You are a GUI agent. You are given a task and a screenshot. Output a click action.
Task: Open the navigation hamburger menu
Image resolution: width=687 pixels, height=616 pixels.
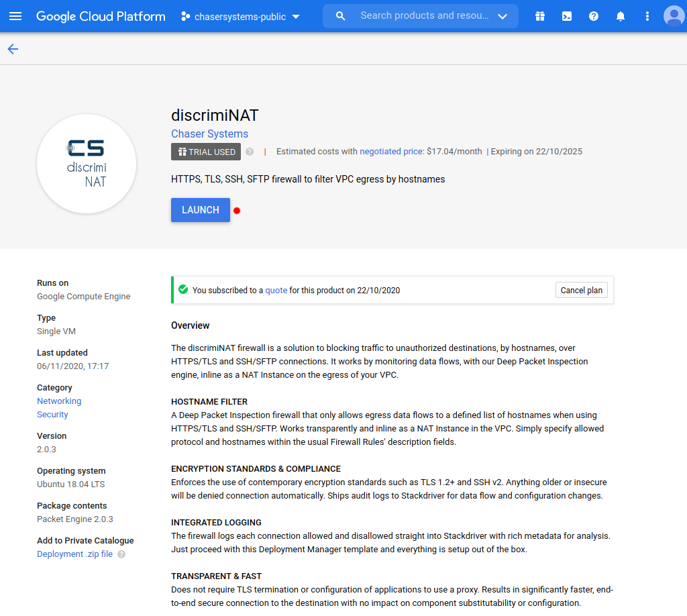[16, 16]
